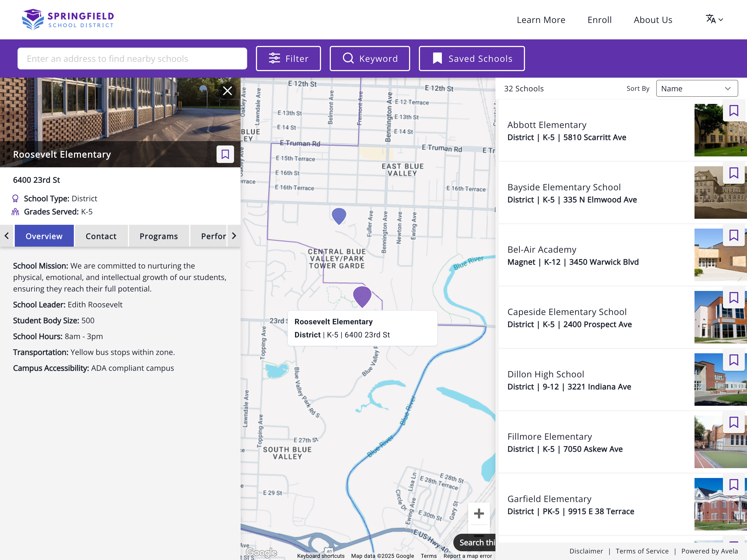The image size is (747, 560).
Task: Open the Sort By dropdown
Action: pos(697,88)
